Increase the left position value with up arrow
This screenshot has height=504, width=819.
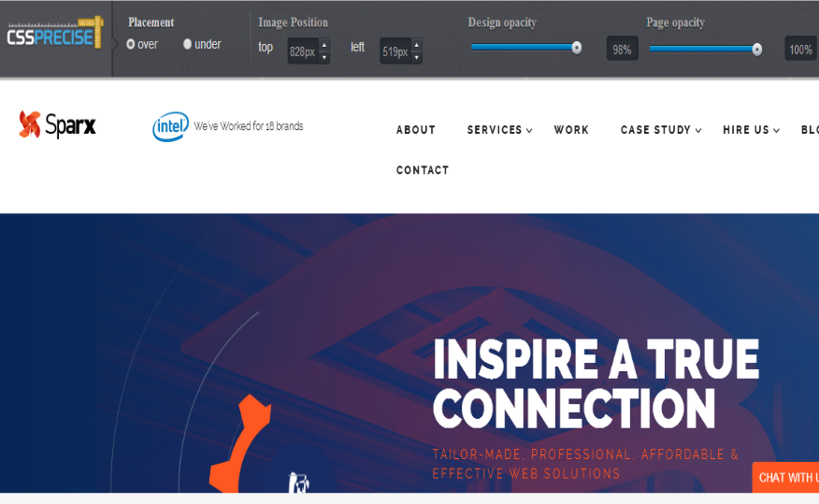[416, 45]
